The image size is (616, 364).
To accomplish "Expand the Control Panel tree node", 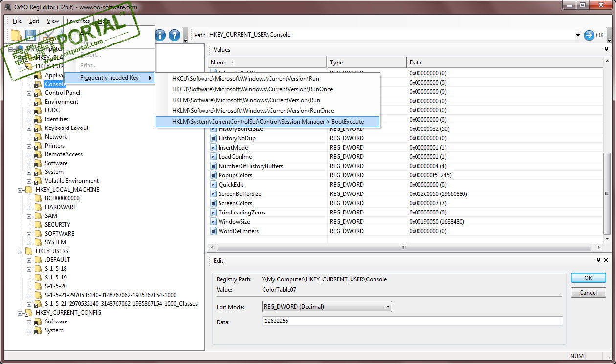I will point(29,93).
